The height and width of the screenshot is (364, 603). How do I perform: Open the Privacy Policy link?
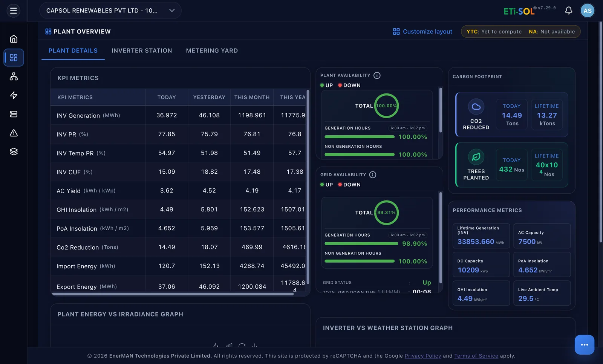coord(423,356)
